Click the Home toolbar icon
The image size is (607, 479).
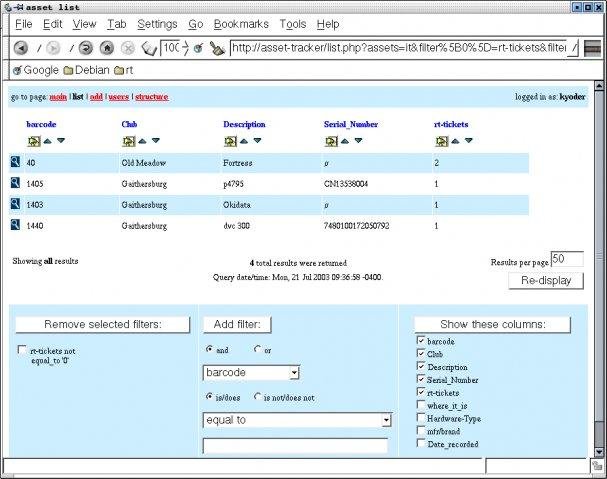pyautogui.click(x=107, y=47)
